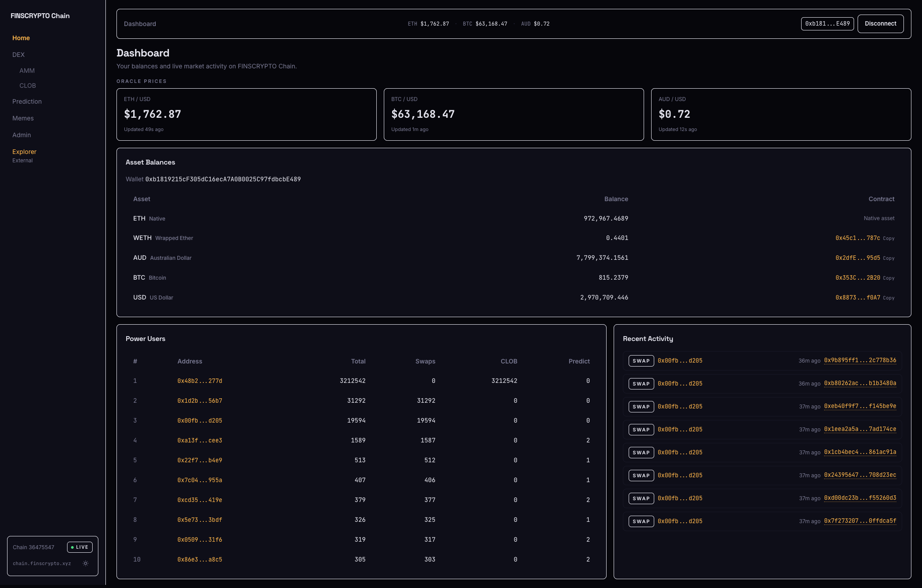
Task: Open power user 0x5e73...3bdf
Action: (x=200, y=520)
